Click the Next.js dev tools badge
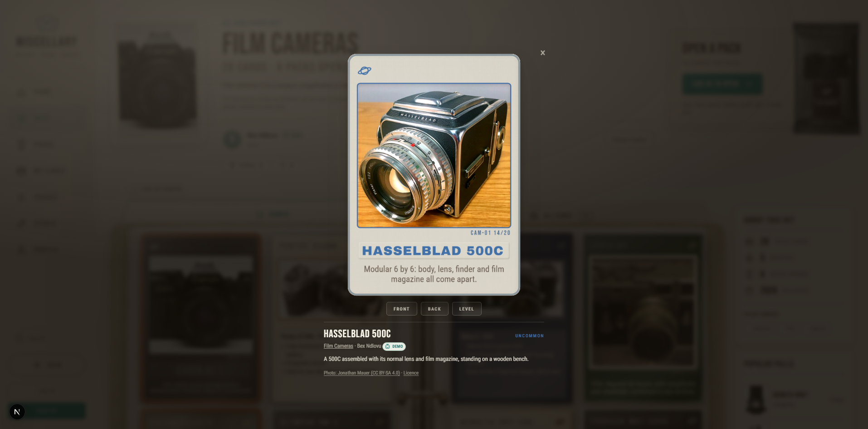This screenshot has width=868, height=429. (x=17, y=412)
